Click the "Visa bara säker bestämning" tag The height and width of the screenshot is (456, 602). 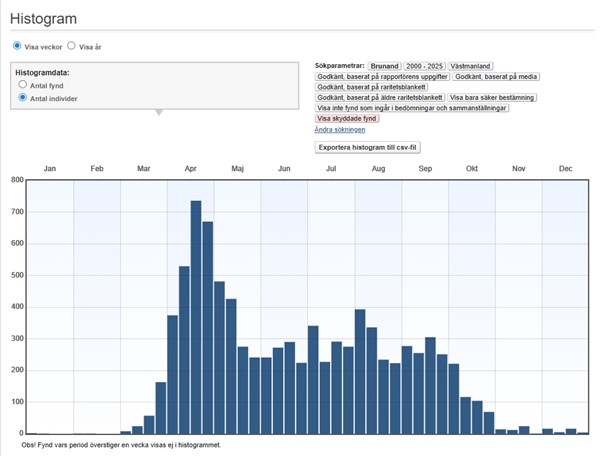(x=492, y=97)
